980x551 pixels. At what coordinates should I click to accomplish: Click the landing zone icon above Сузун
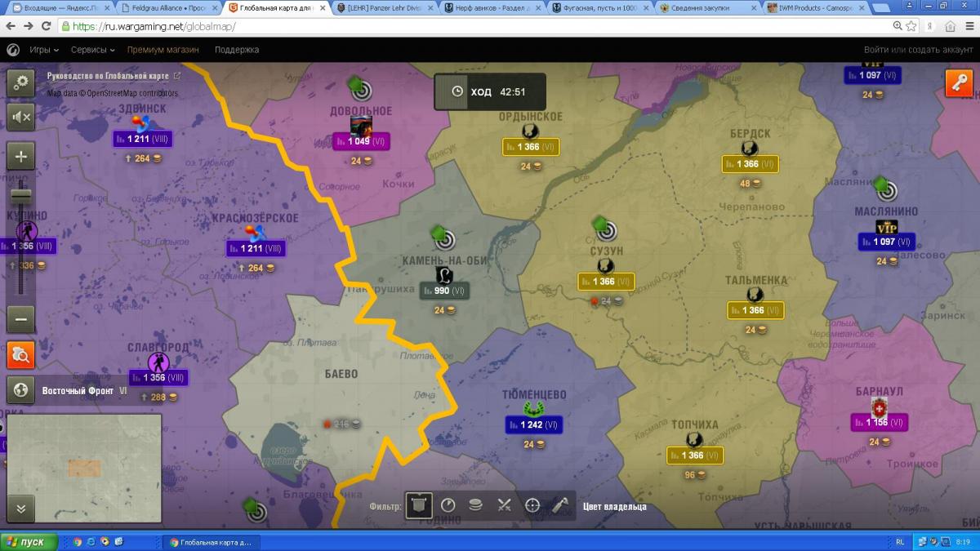[604, 228]
